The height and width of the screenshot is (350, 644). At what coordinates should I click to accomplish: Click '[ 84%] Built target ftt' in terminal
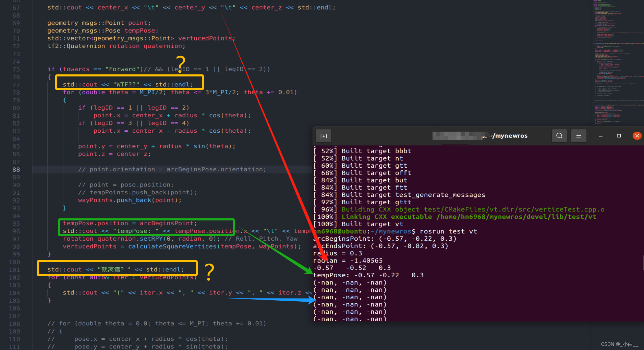coord(360,188)
